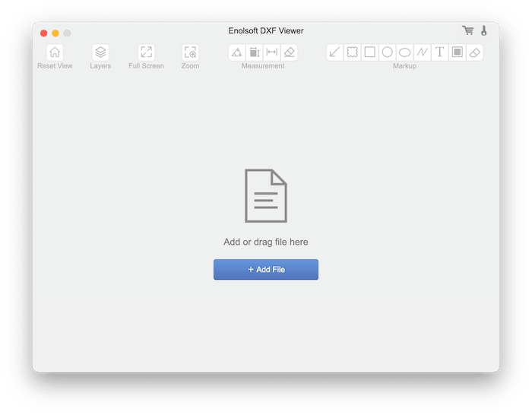532x415 pixels.
Task: Click the Reset View home icon
Action: [x=55, y=52]
